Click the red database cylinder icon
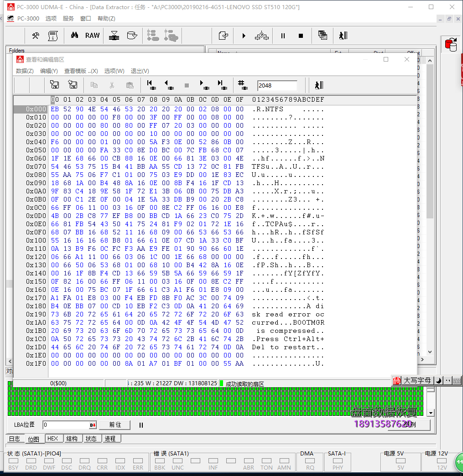This screenshot has width=463, height=476. [x=451, y=45]
